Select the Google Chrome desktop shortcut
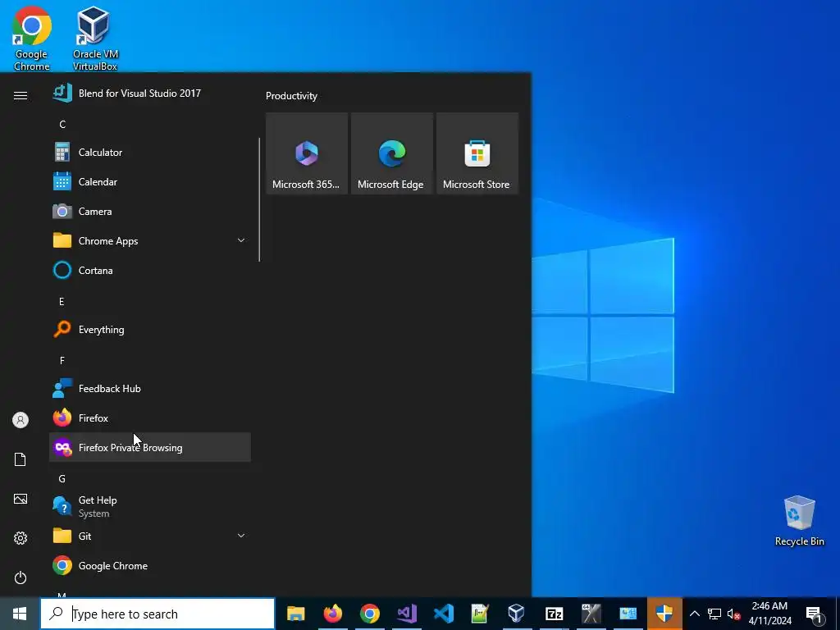Screen dimensions: 840x630 click(x=32, y=38)
